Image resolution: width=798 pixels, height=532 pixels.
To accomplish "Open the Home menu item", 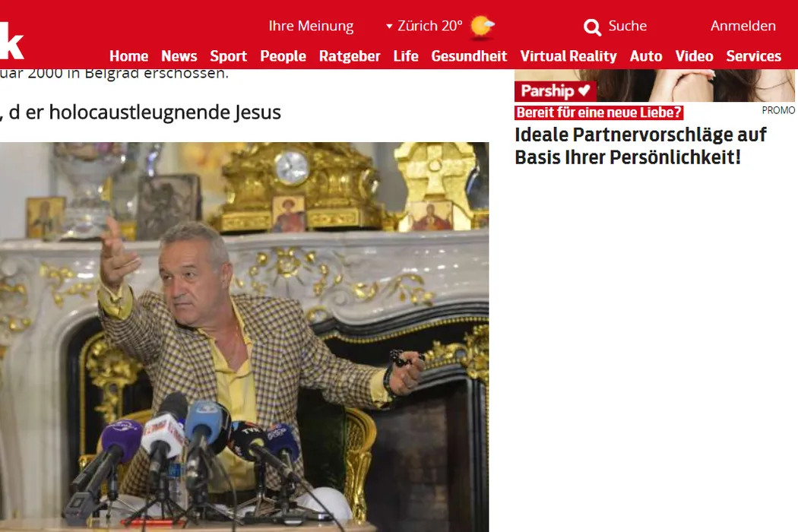I will click(128, 56).
